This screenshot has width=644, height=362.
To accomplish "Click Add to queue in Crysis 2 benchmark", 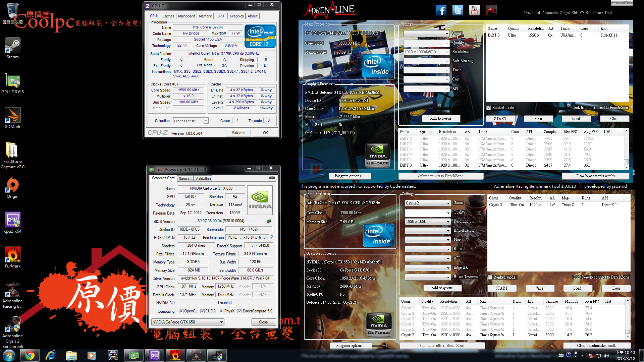I will pyautogui.click(x=442, y=288).
